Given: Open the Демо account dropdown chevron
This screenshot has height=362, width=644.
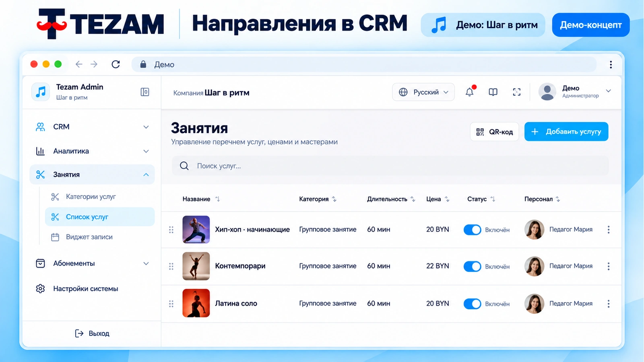Looking at the screenshot, I should (609, 91).
